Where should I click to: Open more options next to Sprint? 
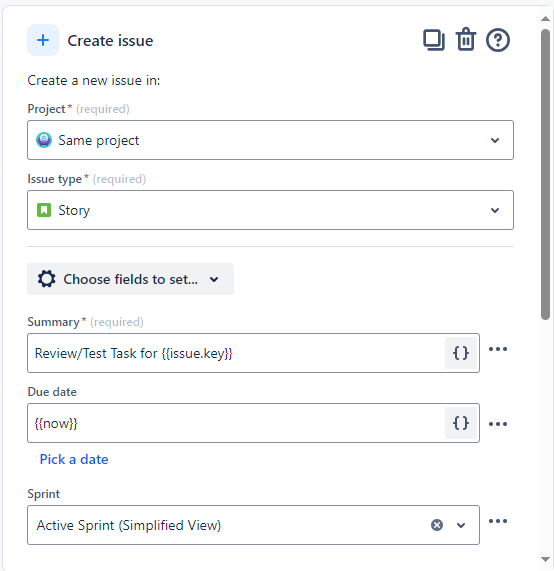pyautogui.click(x=498, y=521)
